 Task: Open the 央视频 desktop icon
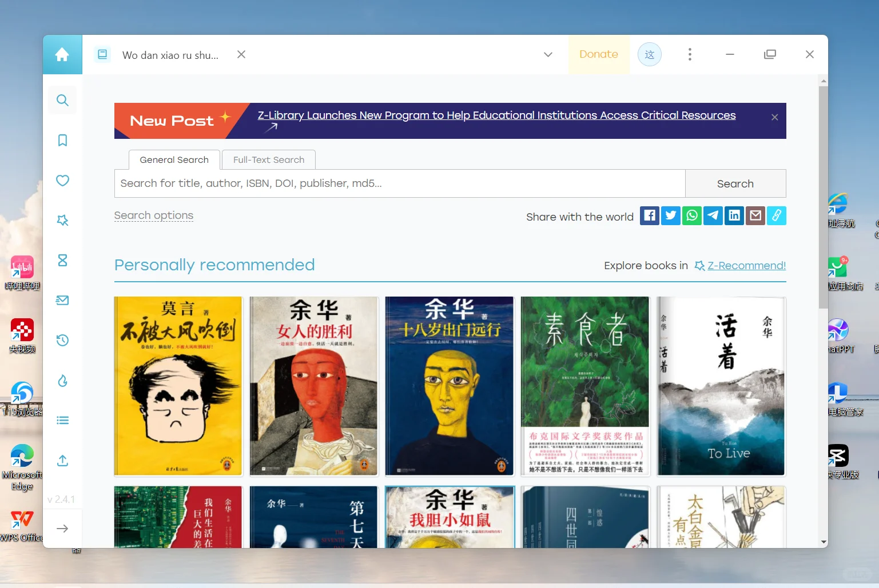point(22,336)
